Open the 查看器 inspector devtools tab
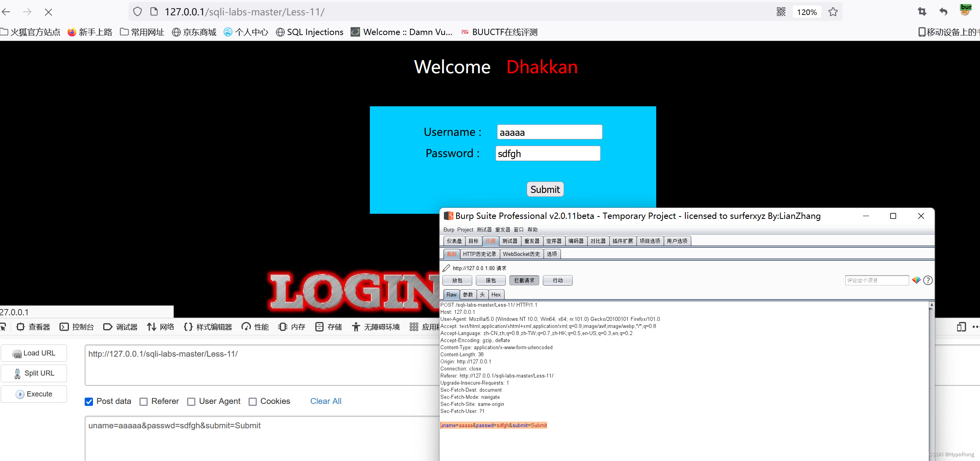The height and width of the screenshot is (461, 980). [33, 327]
